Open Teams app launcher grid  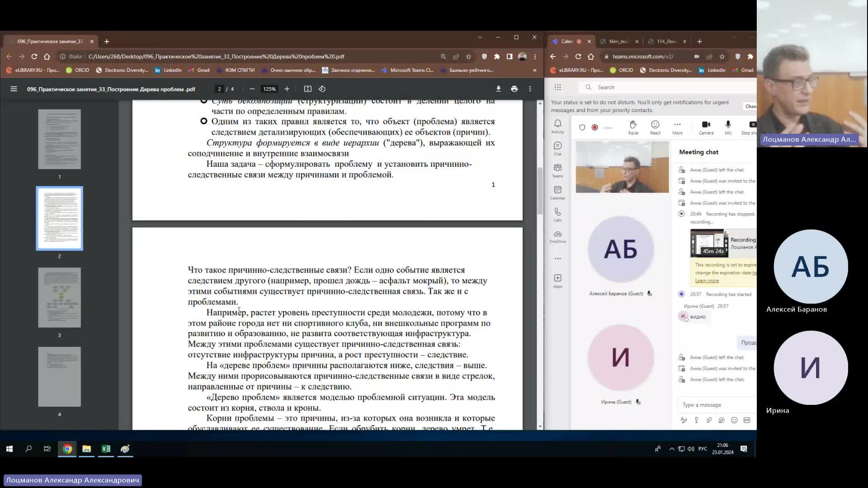point(557,87)
